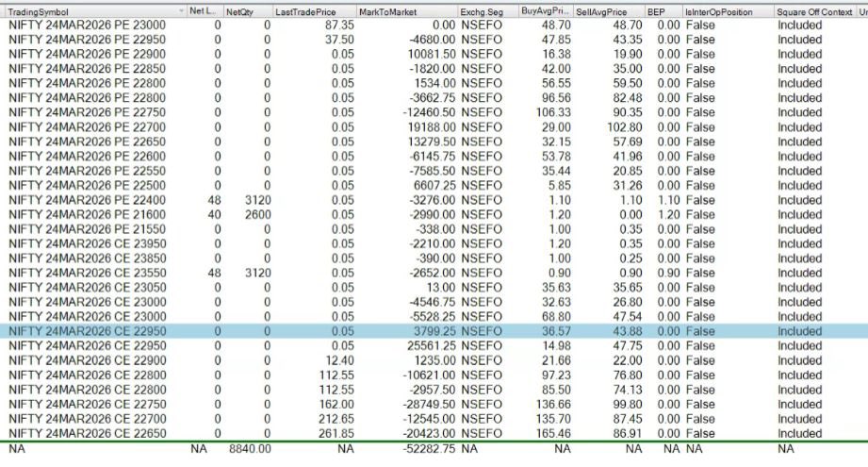This screenshot has height=467, width=868.
Task: Click the NetQty column header
Action: [x=239, y=11]
